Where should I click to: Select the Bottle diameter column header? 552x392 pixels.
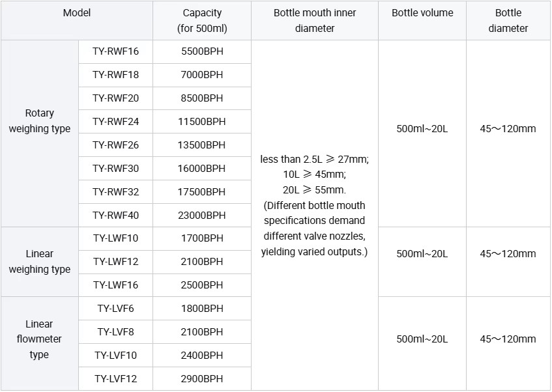508,20
